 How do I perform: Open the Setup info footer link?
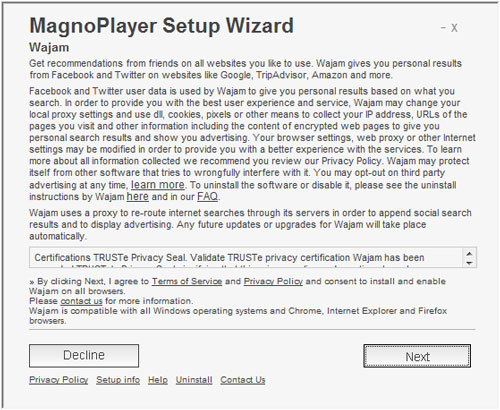tap(118, 380)
